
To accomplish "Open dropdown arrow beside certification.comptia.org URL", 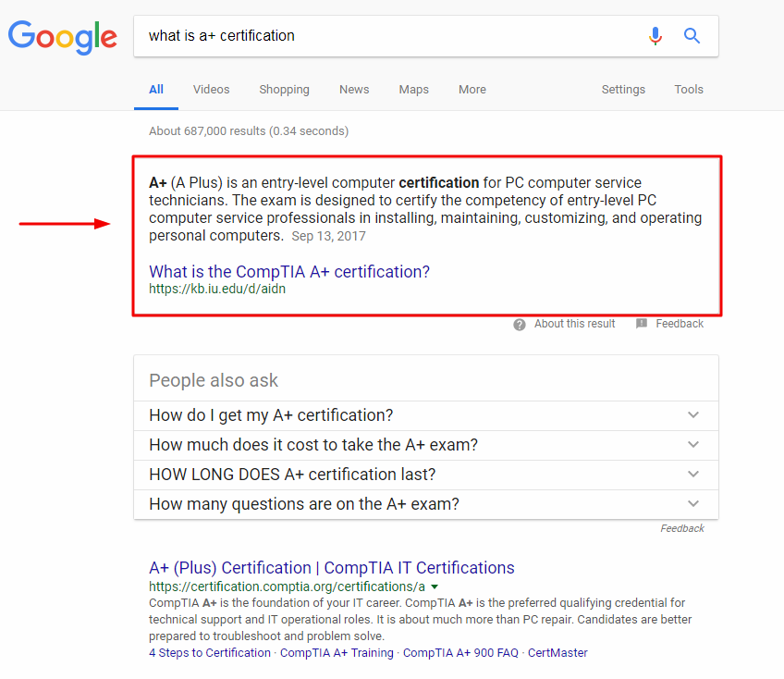I will point(435,586).
